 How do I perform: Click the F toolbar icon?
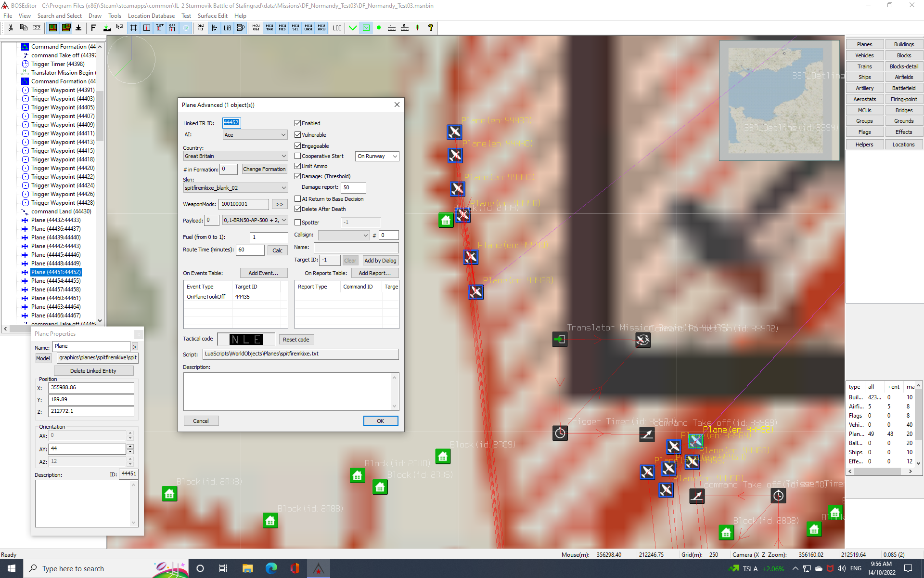pos(93,28)
